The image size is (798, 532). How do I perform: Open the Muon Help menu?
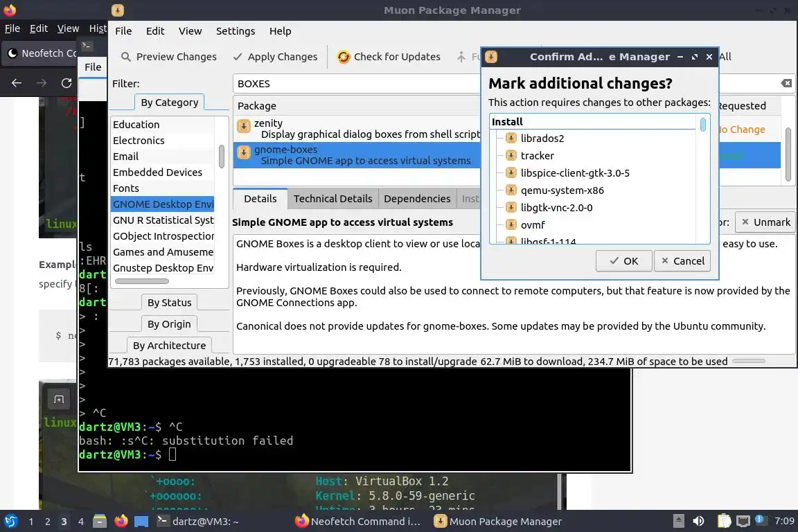click(x=281, y=31)
